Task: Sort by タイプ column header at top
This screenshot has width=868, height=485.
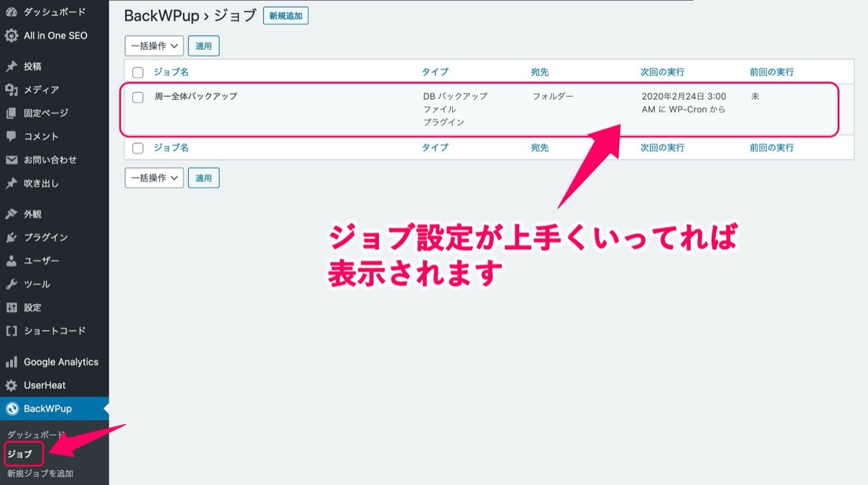Action: point(435,72)
